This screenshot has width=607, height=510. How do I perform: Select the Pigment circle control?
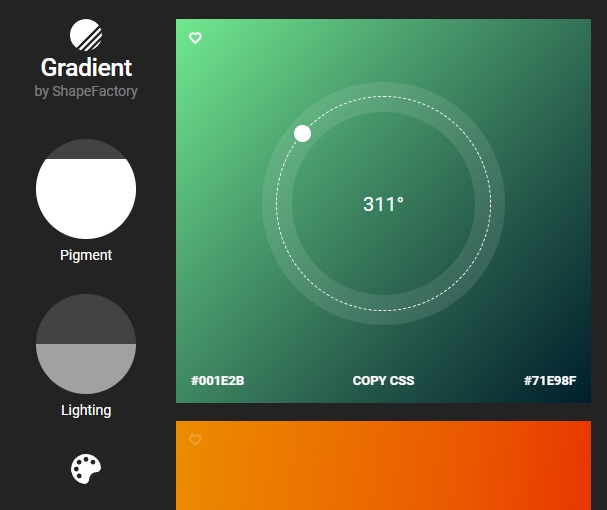tap(86, 189)
